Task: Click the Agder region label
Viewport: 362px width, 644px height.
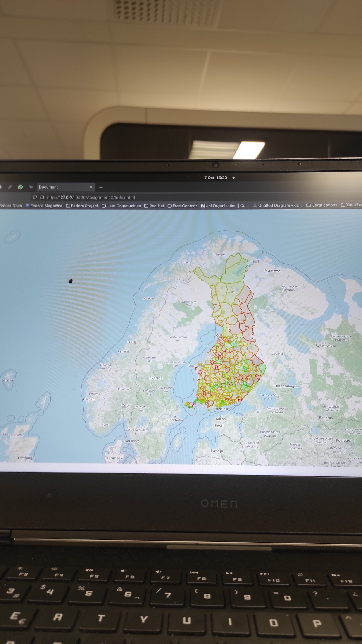Action: (106, 424)
